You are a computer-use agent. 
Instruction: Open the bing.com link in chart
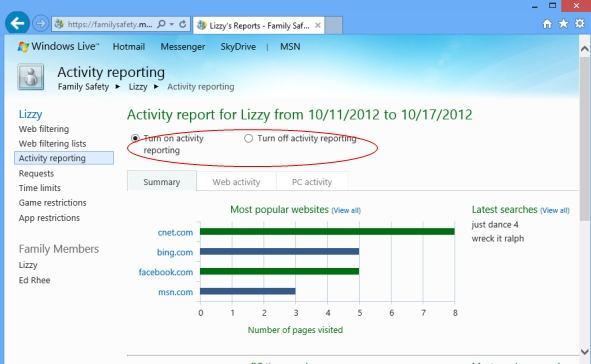[x=175, y=252]
